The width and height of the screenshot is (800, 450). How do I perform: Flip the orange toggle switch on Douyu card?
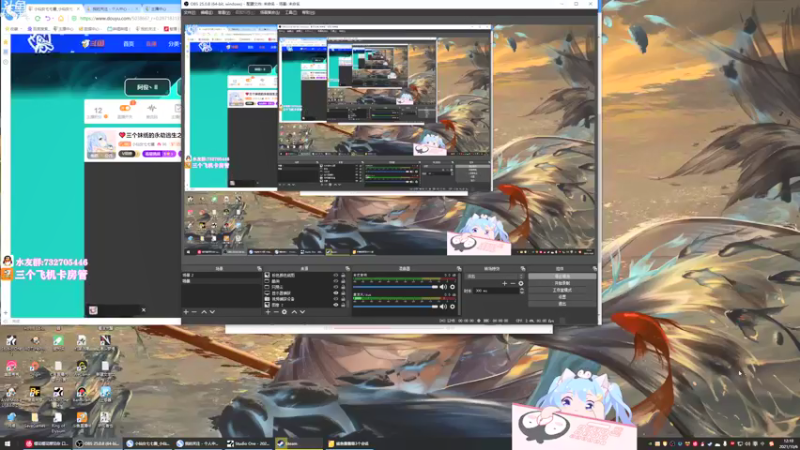pyautogui.click(x=125, y=108)
